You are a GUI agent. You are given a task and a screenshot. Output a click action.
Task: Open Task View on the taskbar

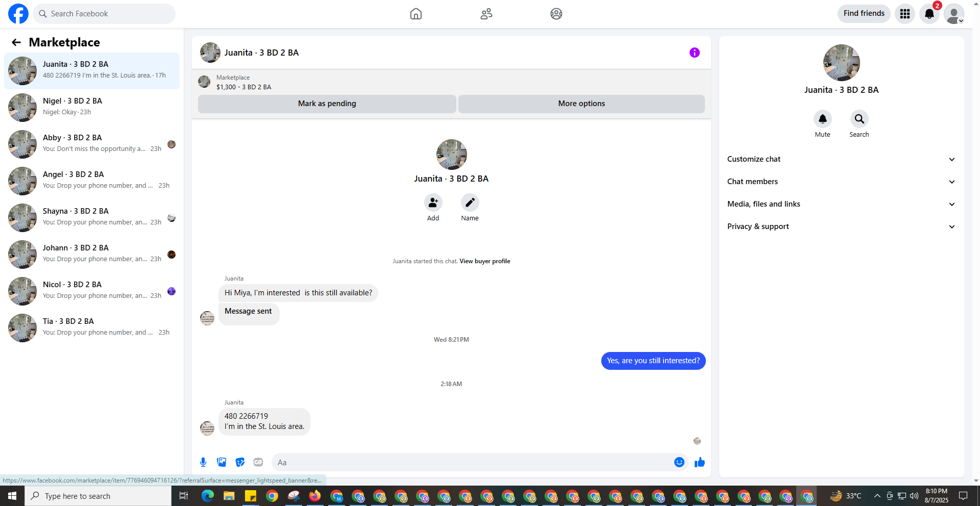click(x=184, y=496)
